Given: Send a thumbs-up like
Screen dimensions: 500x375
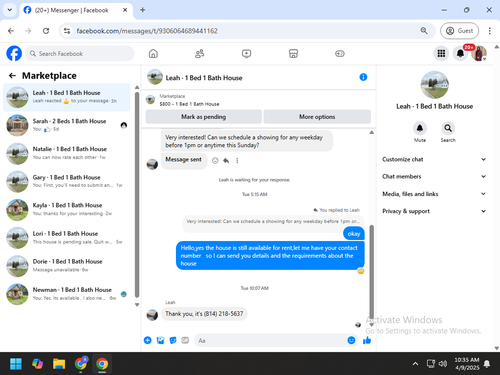Looking at the screenshot, I should click(367, 340).
